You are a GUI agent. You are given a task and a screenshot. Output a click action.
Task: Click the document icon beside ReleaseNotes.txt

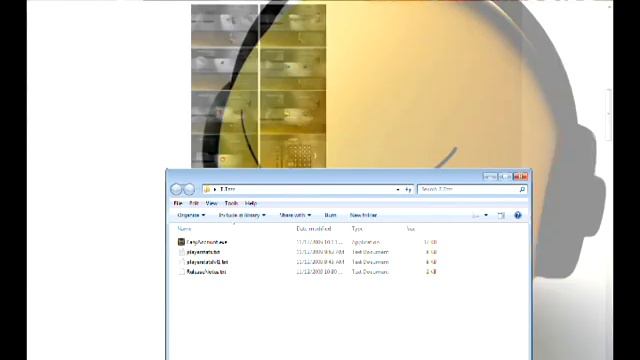pyautogui.click(x=182, y=272)
